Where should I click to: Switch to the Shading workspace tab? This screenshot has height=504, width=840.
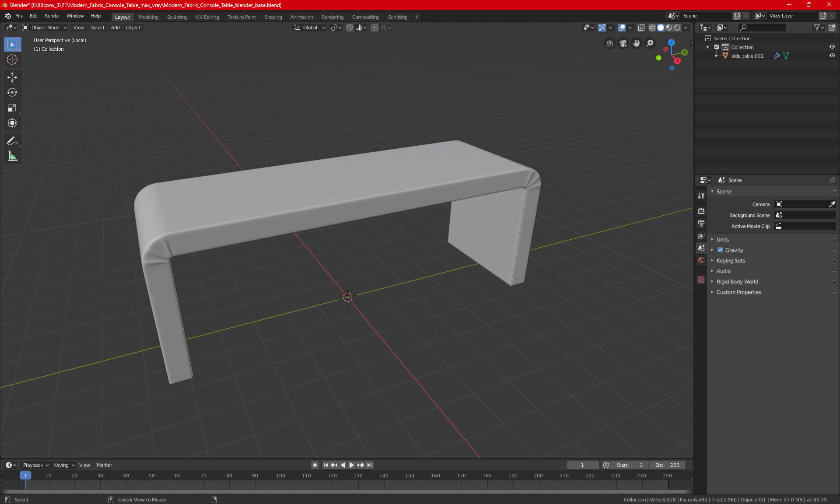click(x=273, y=17)
